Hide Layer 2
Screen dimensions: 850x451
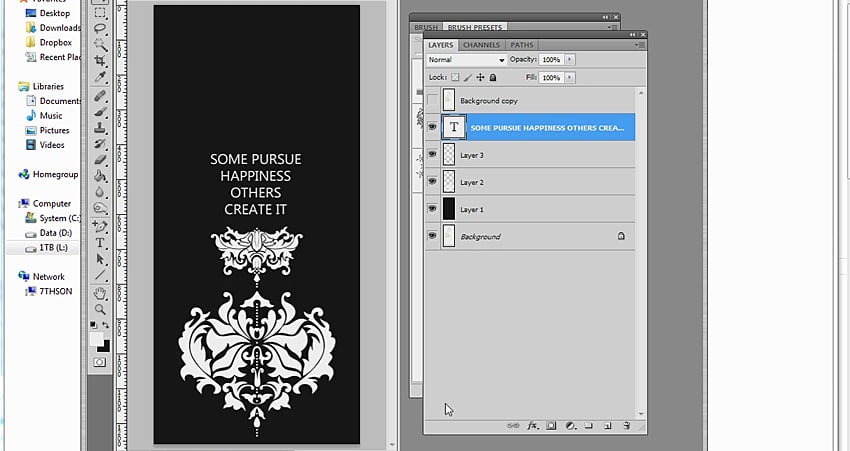coord(432,182)
